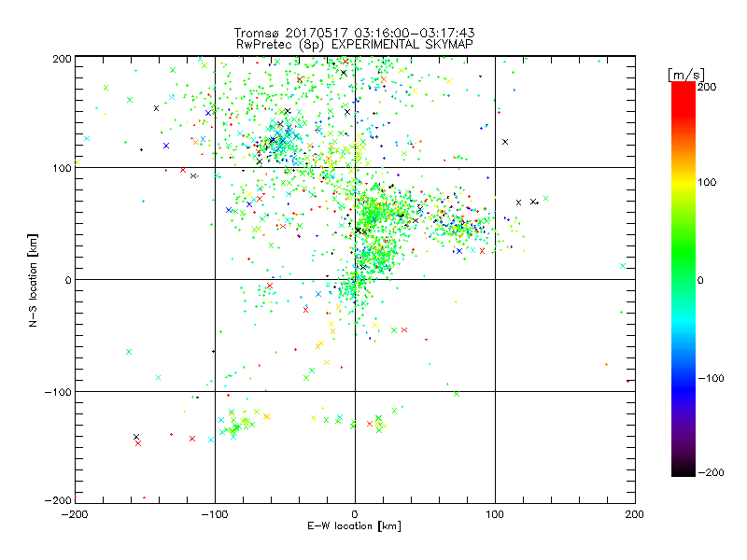747x560 pixels.
Task: Click the x-axis '-100' tick label
Action: coord(215,514)
